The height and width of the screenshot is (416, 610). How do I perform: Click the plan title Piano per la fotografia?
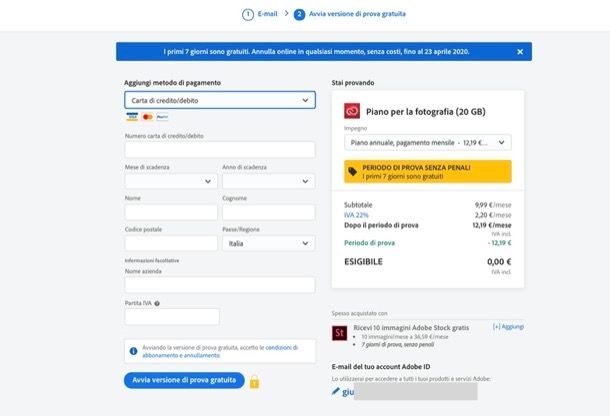click(426, 112)
